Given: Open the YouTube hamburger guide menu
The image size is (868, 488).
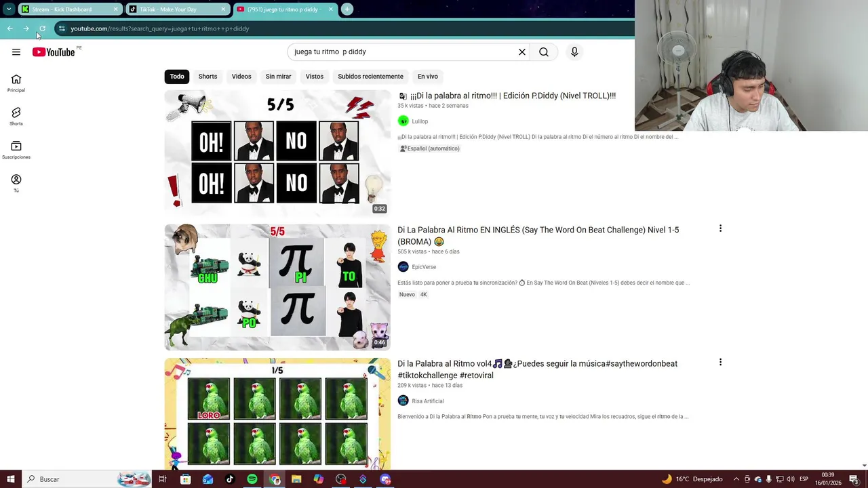Looking at the screenshot, I should (x=16, y=52).
